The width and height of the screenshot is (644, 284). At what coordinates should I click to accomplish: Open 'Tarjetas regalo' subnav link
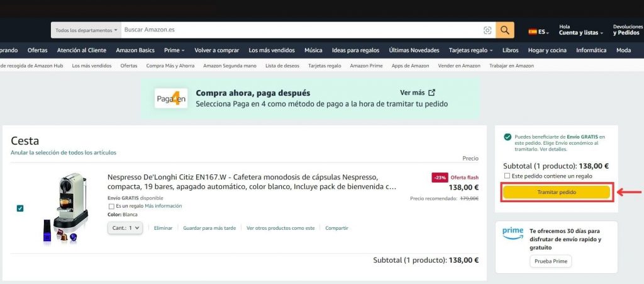[x=325, y=65]
